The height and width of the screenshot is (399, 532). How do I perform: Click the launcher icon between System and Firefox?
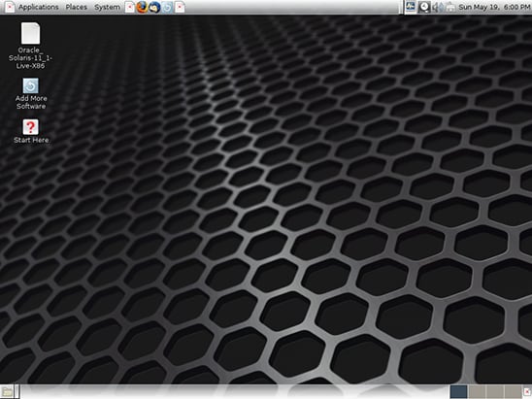click(130, 7)
